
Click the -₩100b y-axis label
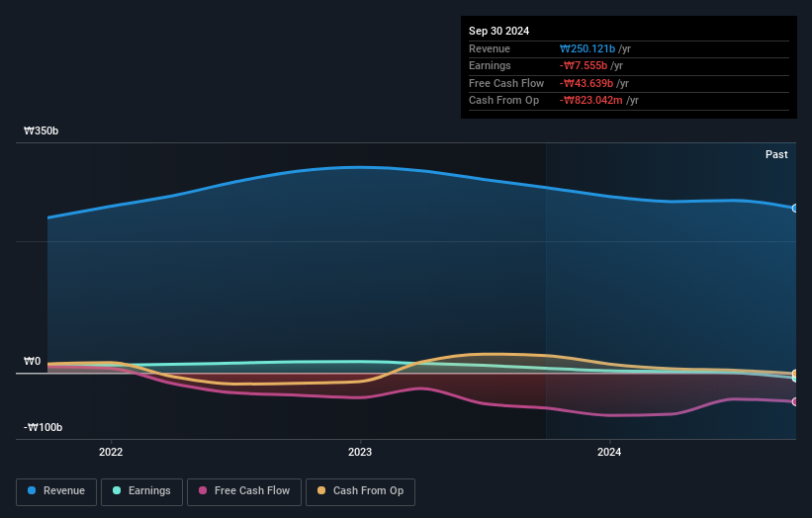(43, 427)
